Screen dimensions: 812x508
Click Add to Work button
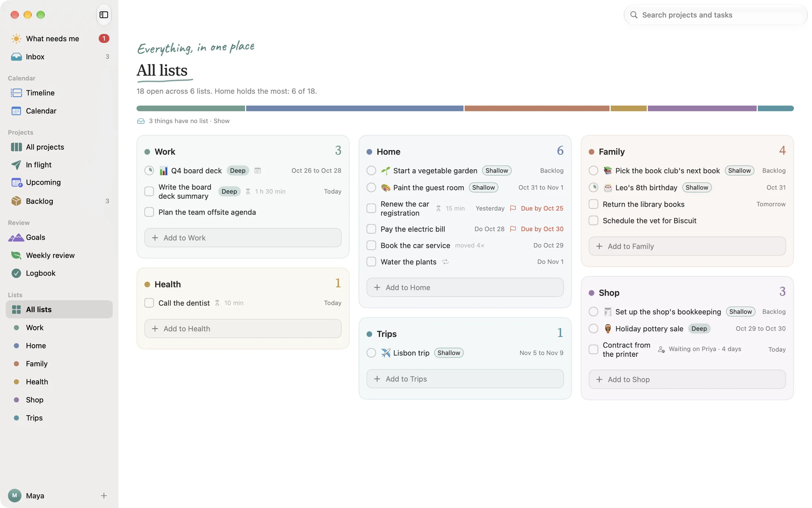(243, 238)
